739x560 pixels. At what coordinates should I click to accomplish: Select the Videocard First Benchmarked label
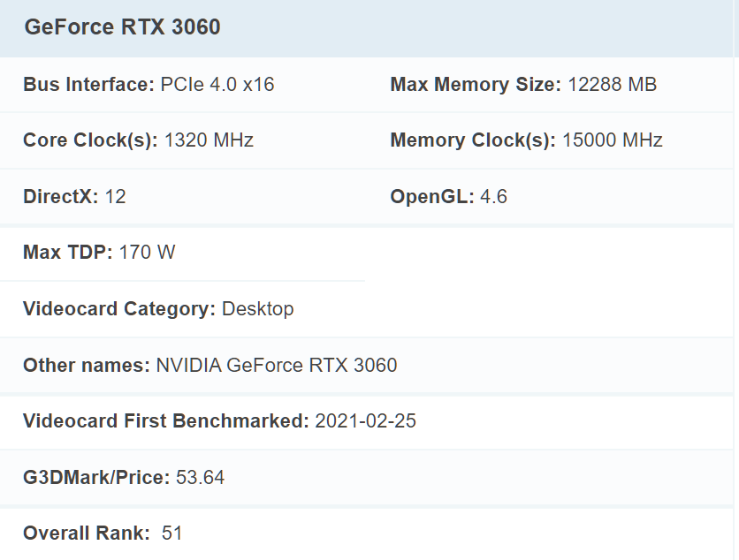coord(166,421)
